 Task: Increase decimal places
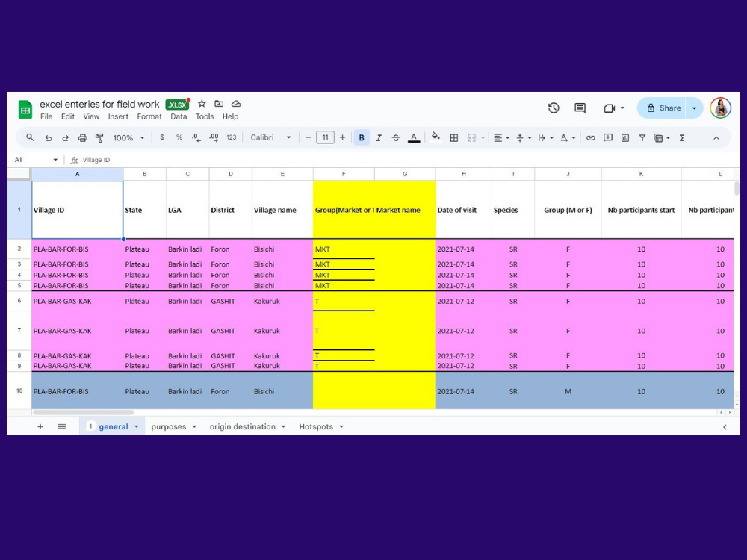pos(214,137)
